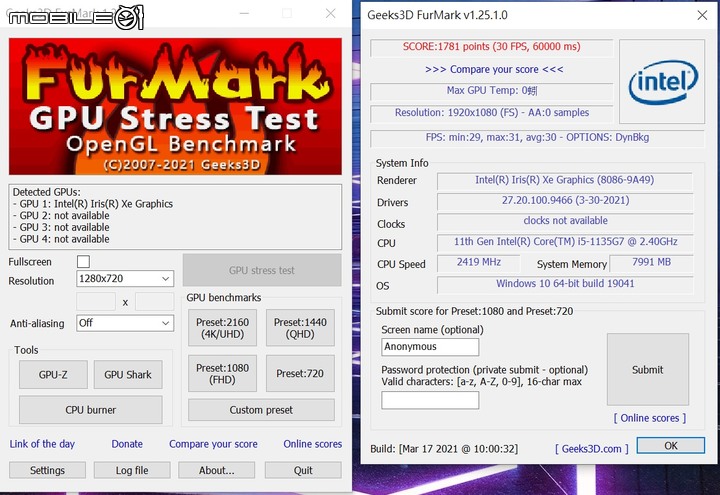Click the Renderer Intel Iris Xe value
This screenshot has width=720, height=495.
pos(564,180)
